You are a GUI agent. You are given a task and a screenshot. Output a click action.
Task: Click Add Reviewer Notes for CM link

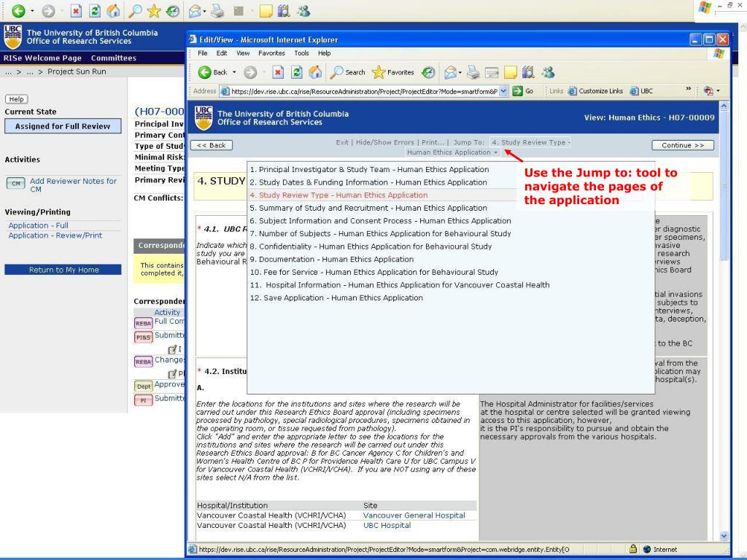pos(73,184)
